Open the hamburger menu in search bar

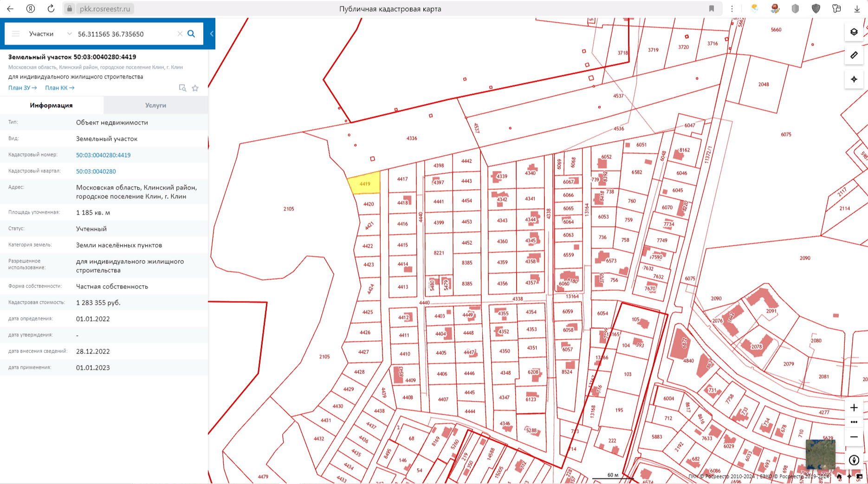point(16,34)
